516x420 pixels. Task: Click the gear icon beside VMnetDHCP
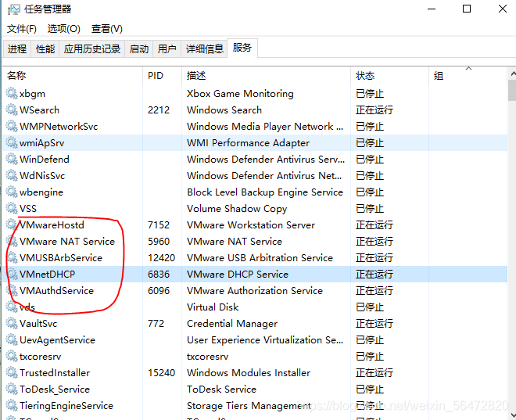point(12,275)
